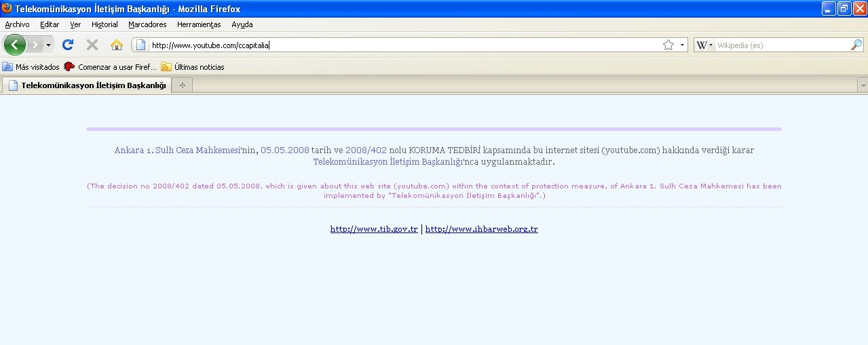Viewport: 868px width, 345px height.
Task: Go to the Home page icon
Action: (117, 45)
